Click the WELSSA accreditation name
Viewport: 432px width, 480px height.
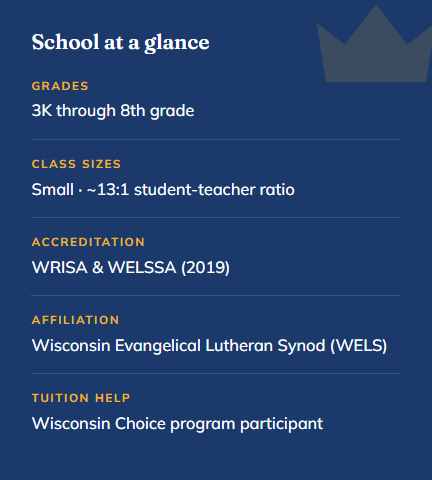pos(142,268)
